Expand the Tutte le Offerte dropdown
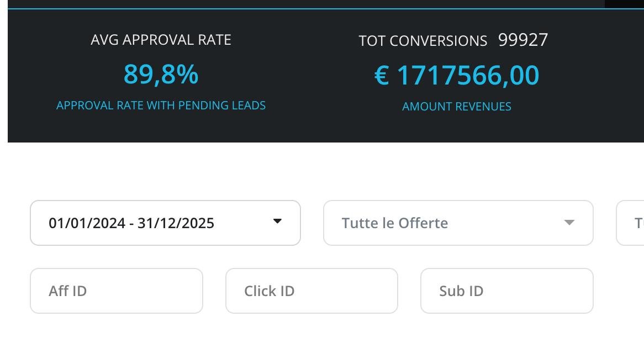644x348 pixels. coord(458,223)
